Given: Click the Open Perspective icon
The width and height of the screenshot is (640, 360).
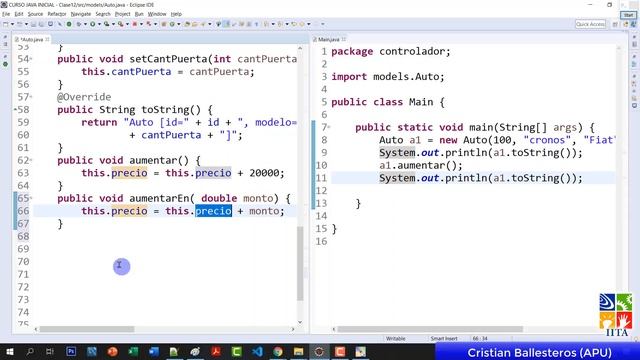Looking at the screenshot, I should coord(615,24).
